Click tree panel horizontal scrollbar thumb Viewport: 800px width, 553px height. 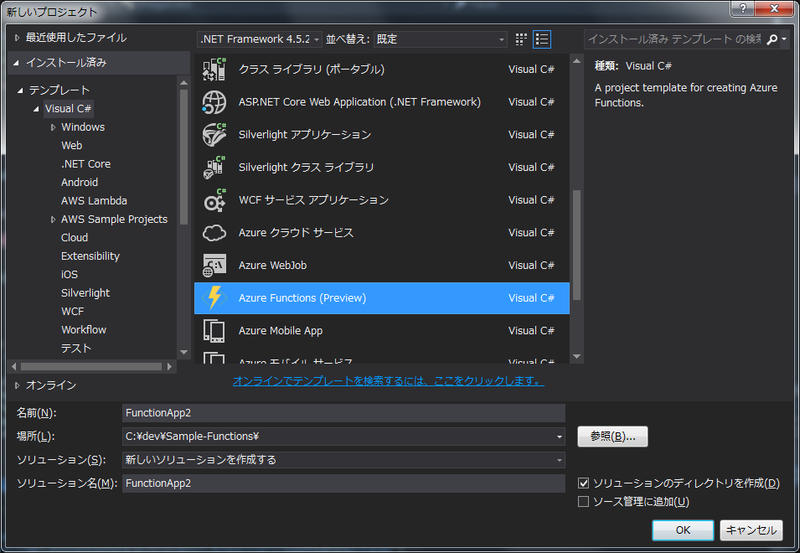[91, 367]
